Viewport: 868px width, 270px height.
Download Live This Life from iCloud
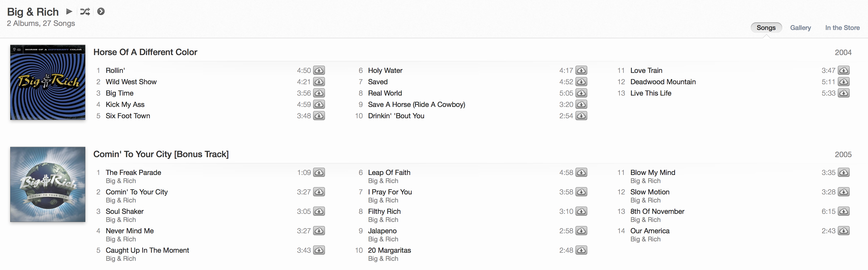tap(844, 93)
